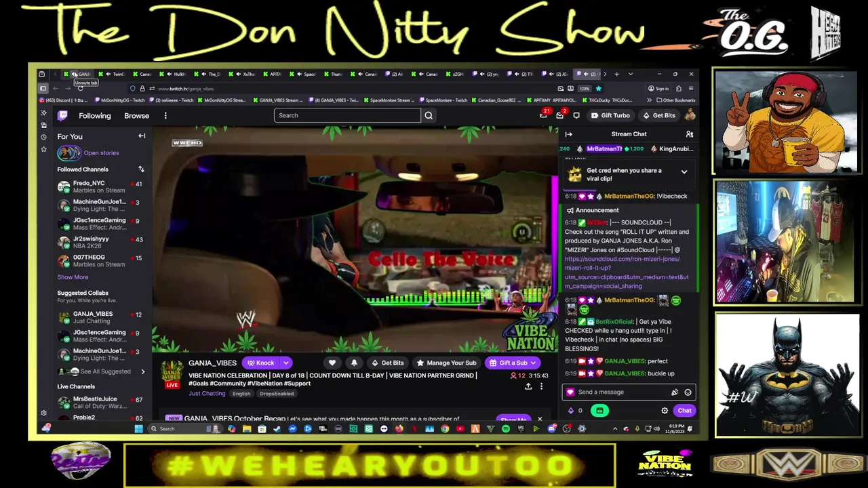Open notifications inbox with 21 badge
Screen dimensions: 868x488
click(544, 115)
